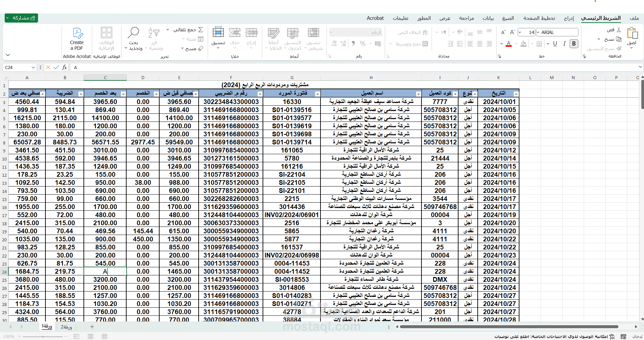Click the Format cells (تنسيق) icon
The image size is (644, 340).
[218, 33]
